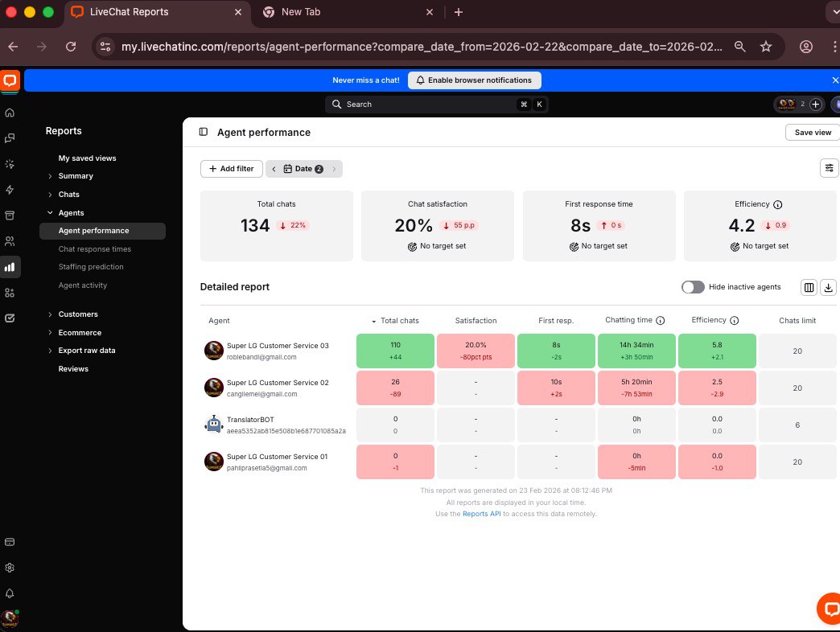Viewport: 840px width, 632px height.
Task: Open the chat widget bubble icon
Action: pos(830,609)
